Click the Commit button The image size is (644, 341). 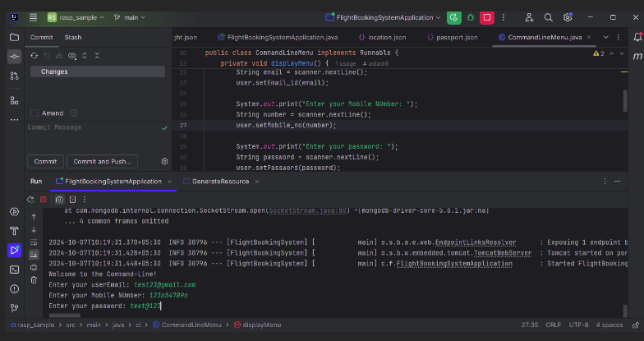pyautogui.click(x=46, y=161)
